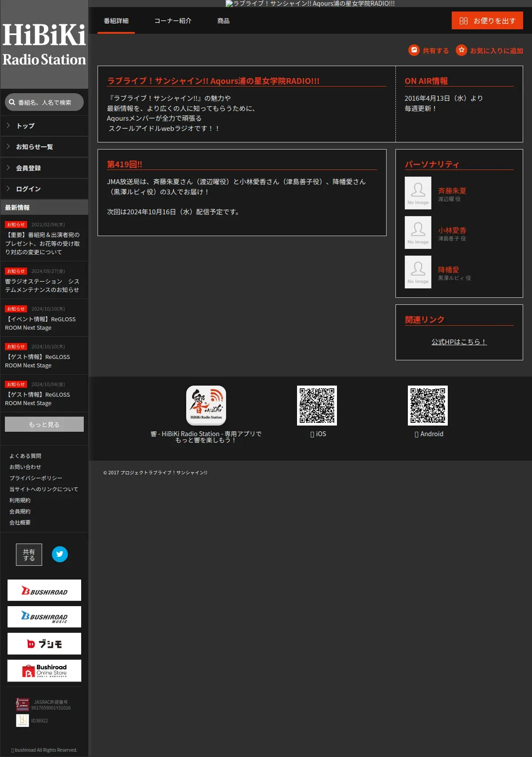The image size is (532, 757).
Task: Click the お気に入りに追加 text link
Action: 497,51
